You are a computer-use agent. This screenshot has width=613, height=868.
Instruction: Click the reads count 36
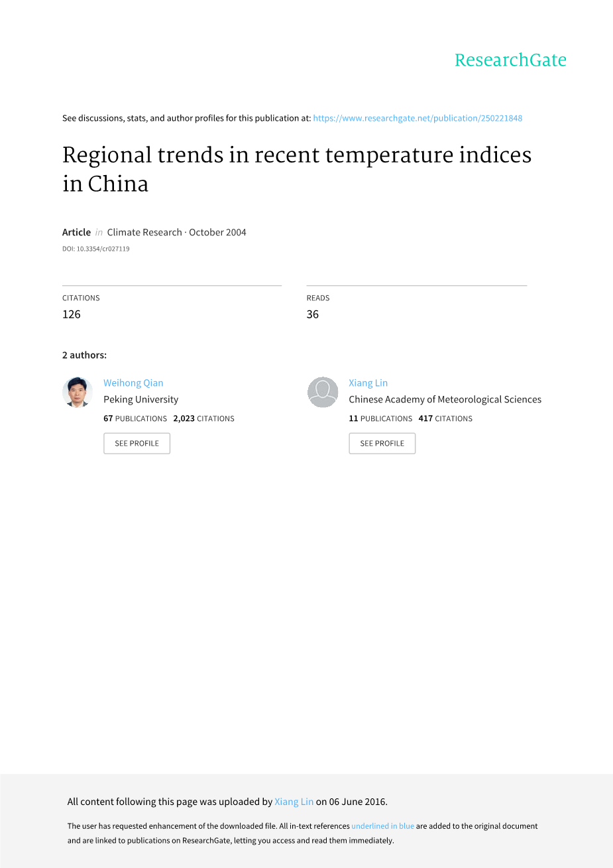pos(313,314)
